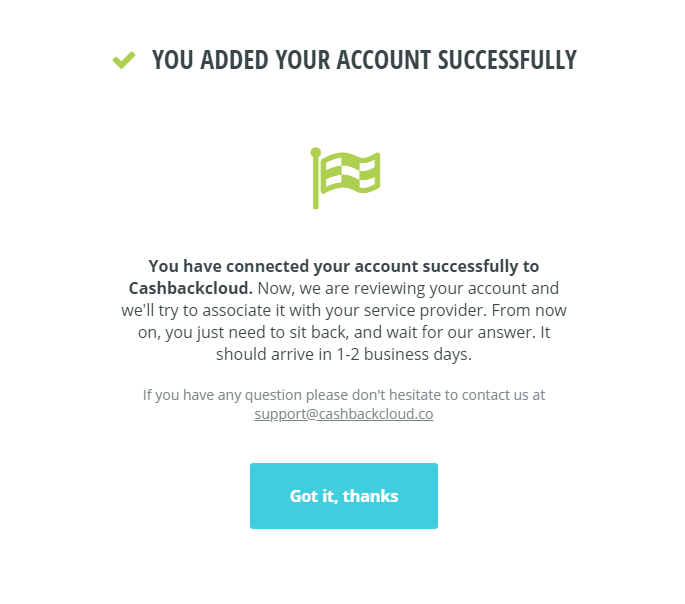
Task: Click the '1-2 business days' text
Action: (404, 354)
